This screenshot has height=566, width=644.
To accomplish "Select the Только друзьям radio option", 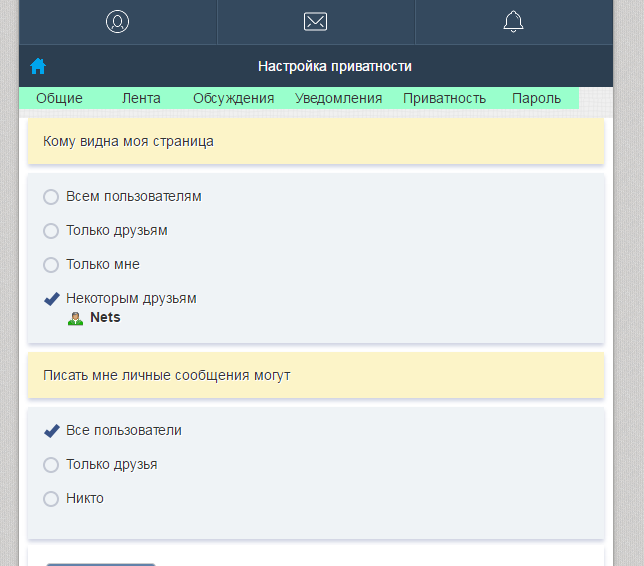I will (51, 231).
